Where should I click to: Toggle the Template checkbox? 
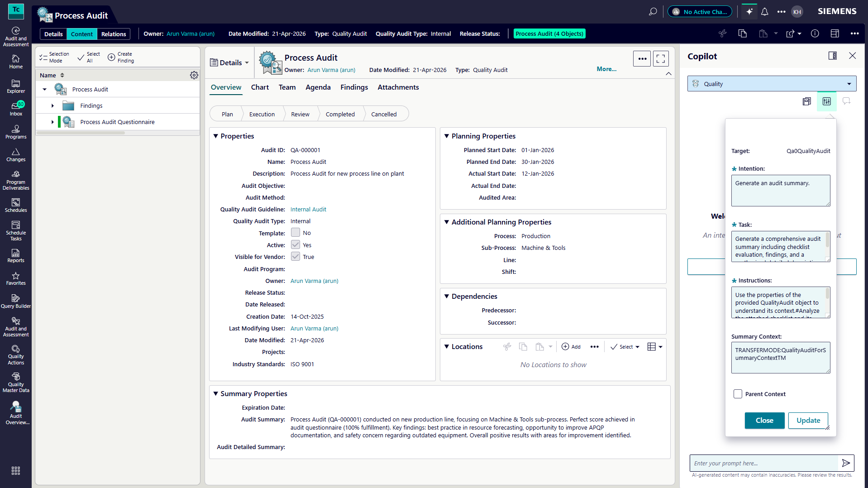296,233
